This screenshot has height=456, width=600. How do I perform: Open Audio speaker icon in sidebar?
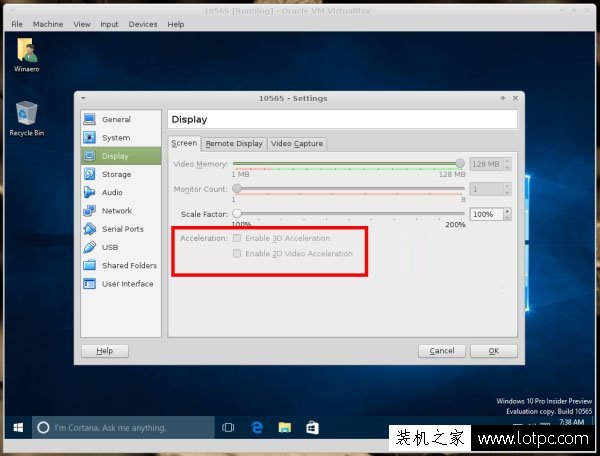[x=90, y=192]
